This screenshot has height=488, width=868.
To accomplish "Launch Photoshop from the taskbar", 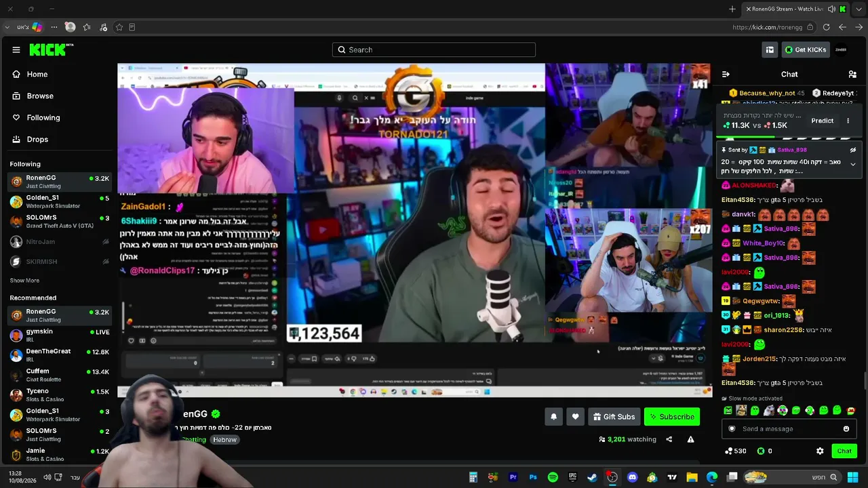I will pos(533,478).
